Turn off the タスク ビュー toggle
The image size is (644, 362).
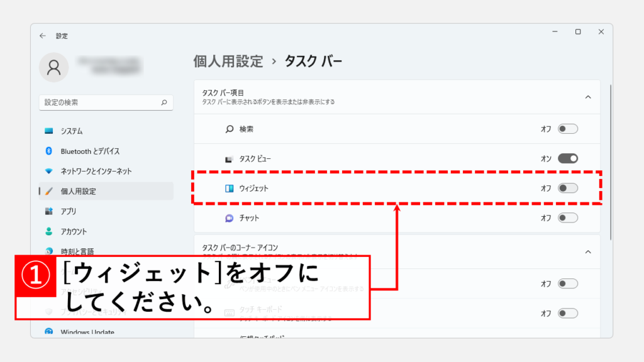(x=567, y=158)
